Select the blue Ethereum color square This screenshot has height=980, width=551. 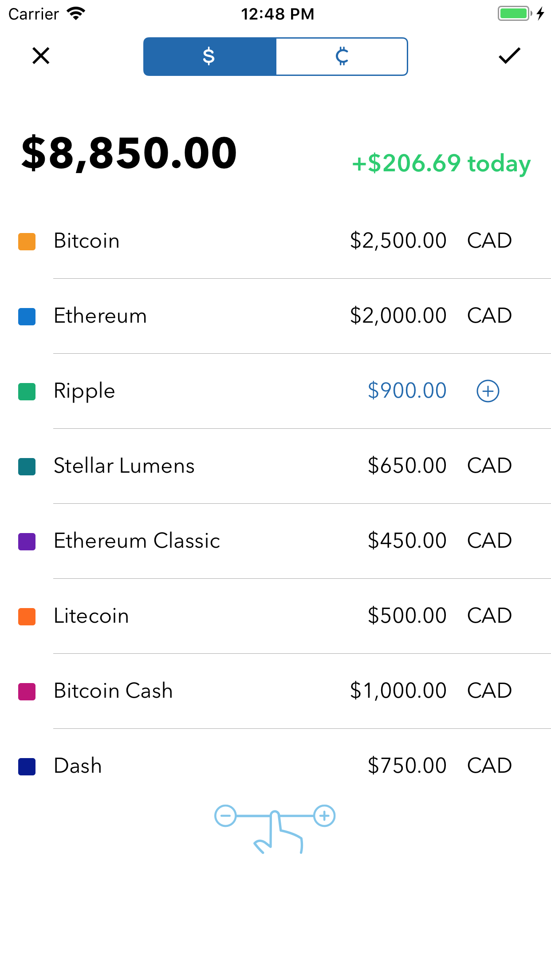pyautogui.click(x=27, y=316)
